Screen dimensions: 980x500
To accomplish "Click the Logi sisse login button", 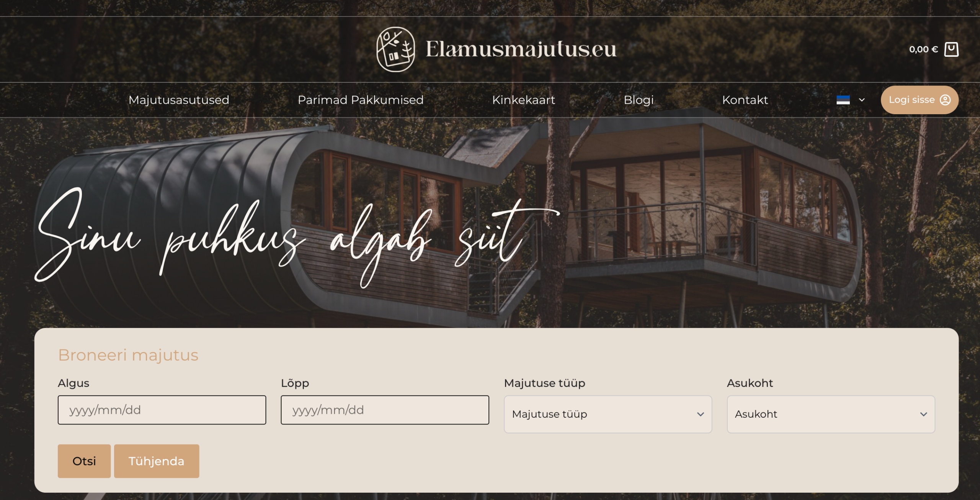I will pyautogui.click(x=920, y=100).
